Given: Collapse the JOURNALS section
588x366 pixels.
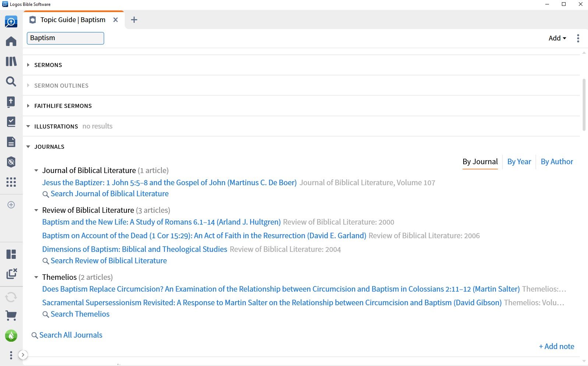Looking at the screenshot, I should coord(28,147).
